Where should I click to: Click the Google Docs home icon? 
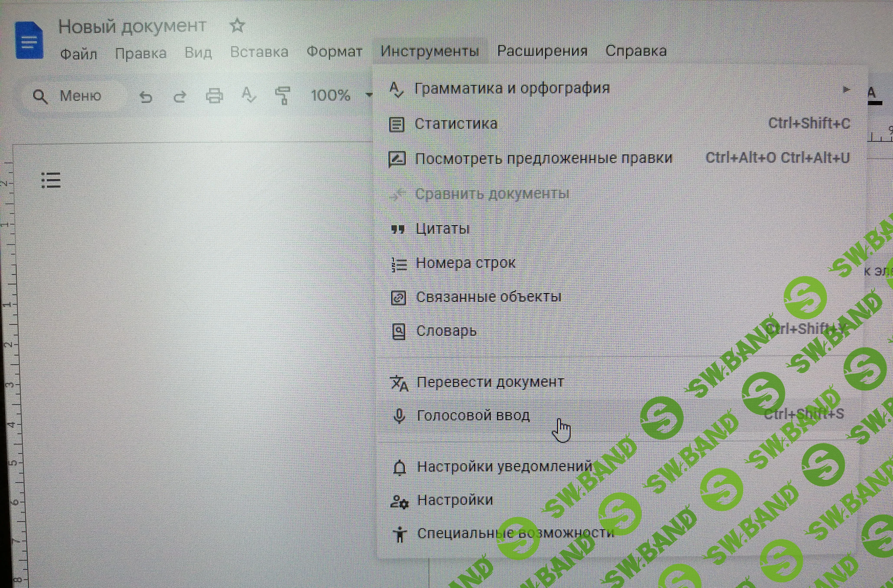click(x=29, y=41)
